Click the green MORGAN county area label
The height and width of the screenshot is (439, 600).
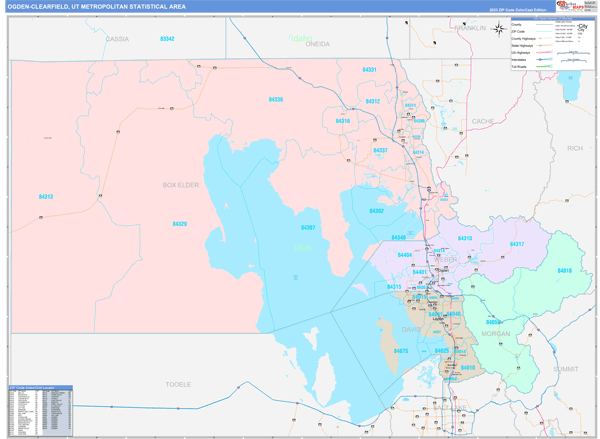(495, 333)
